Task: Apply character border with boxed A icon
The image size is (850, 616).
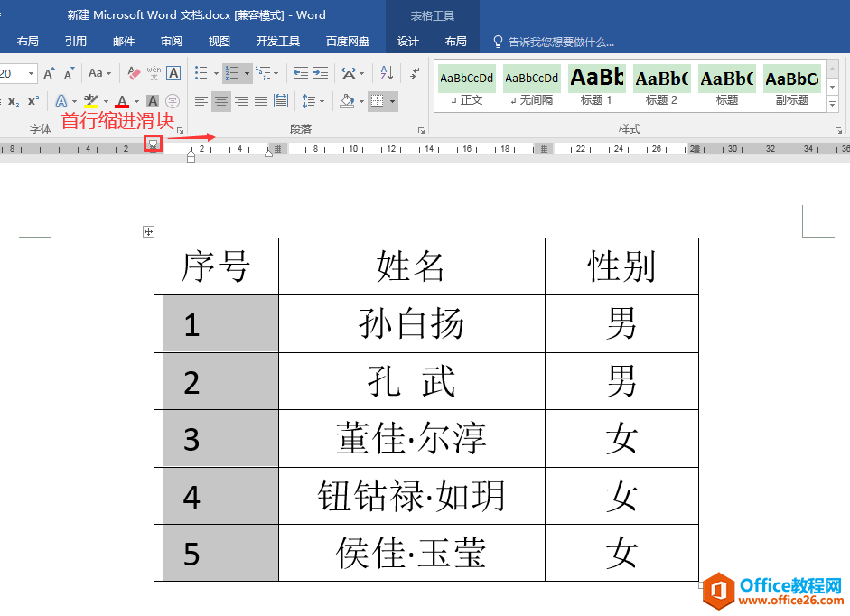Action: pos(173,73)
